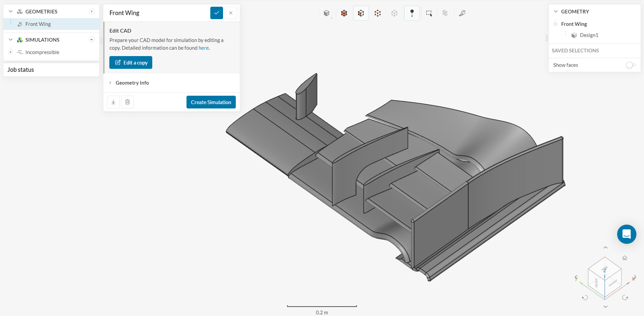The image size is (644, 316).
Task: Toggle the Show faces switch
Action: [631, 65]
